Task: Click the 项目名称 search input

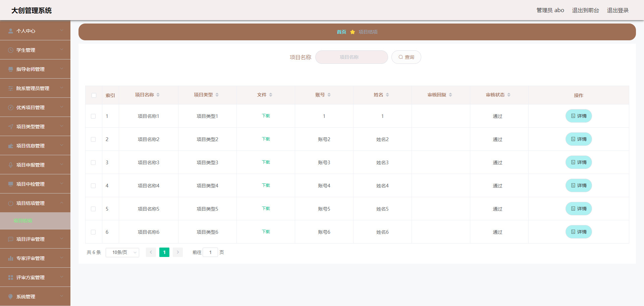Action: coord(352,57)
